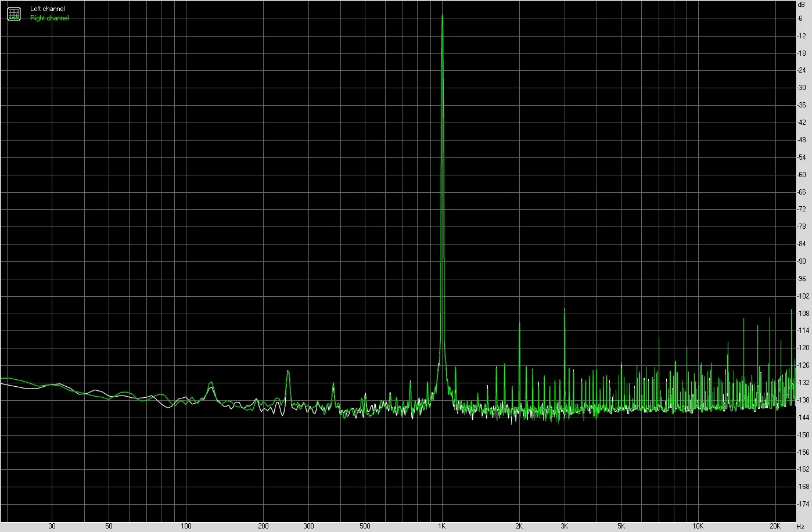Screen dimensions: 812x532
Task: Select the Left channel legend label
Action: click(x=48, y=9)
